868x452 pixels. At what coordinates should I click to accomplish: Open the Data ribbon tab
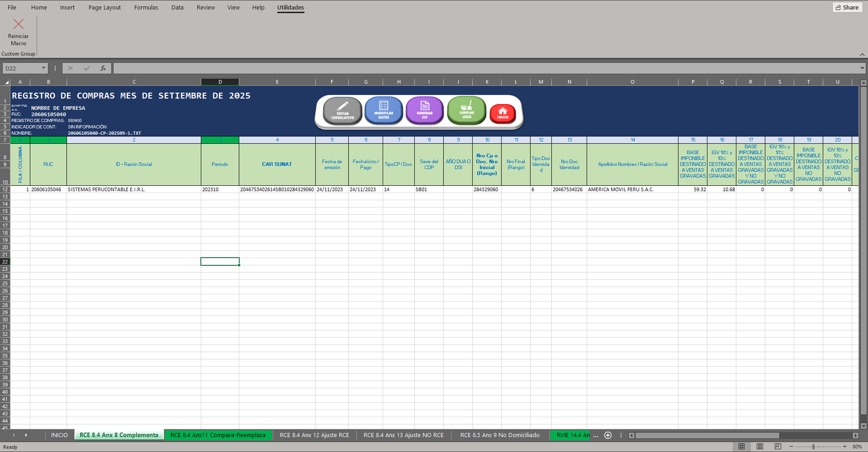[177, 7]
